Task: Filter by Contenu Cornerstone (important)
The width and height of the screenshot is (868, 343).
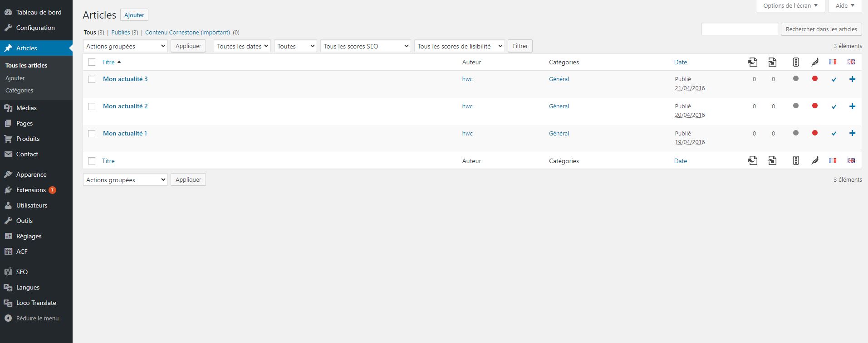Action: click(x=187, y=32)
